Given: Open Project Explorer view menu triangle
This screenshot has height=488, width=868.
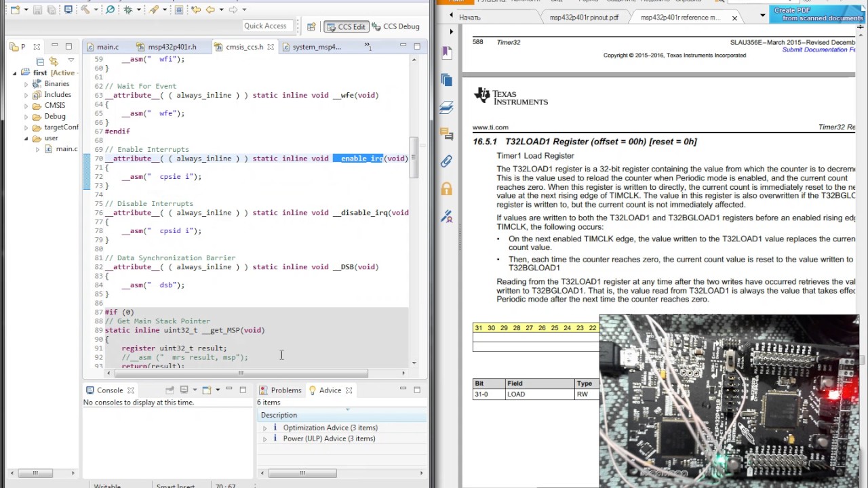Looking at the screenshot, I should click(x=71, y=61).
